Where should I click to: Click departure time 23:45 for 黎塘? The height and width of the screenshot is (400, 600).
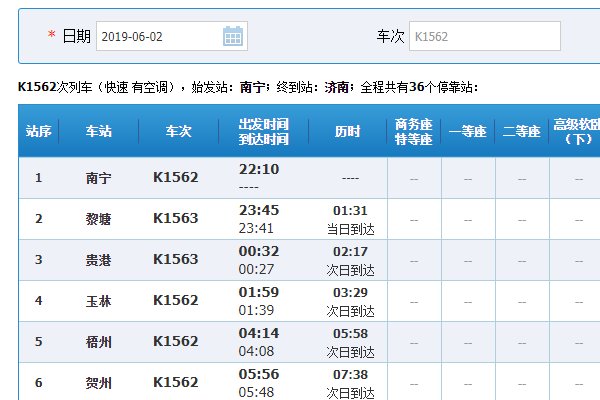259,210
